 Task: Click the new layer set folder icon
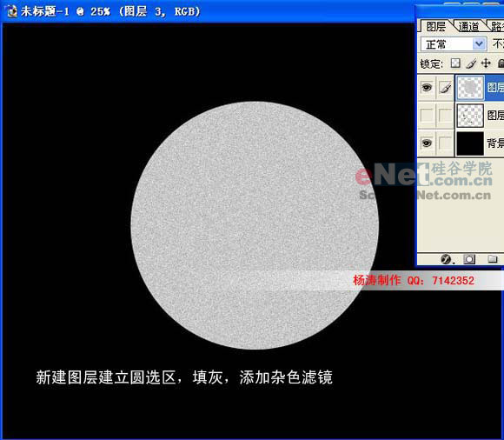492,259
